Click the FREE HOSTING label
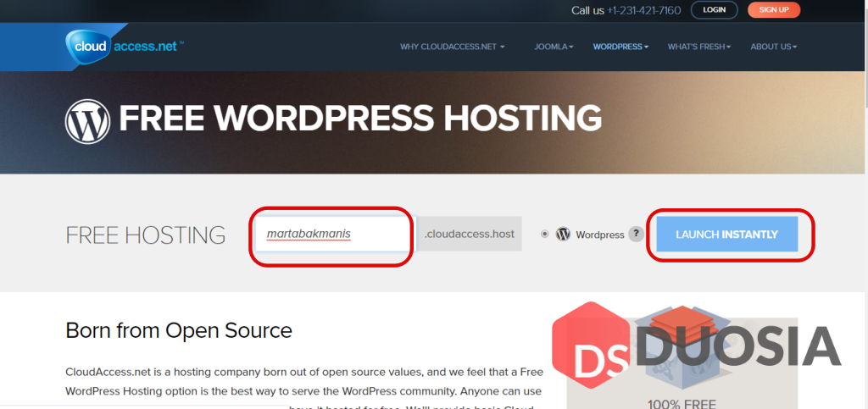 (146, 235)
